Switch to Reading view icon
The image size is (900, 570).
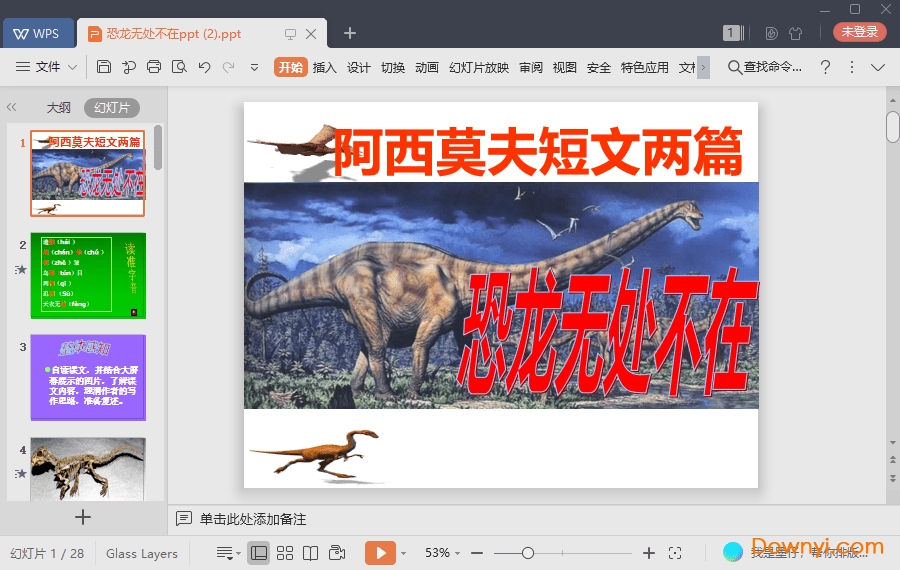311,553
